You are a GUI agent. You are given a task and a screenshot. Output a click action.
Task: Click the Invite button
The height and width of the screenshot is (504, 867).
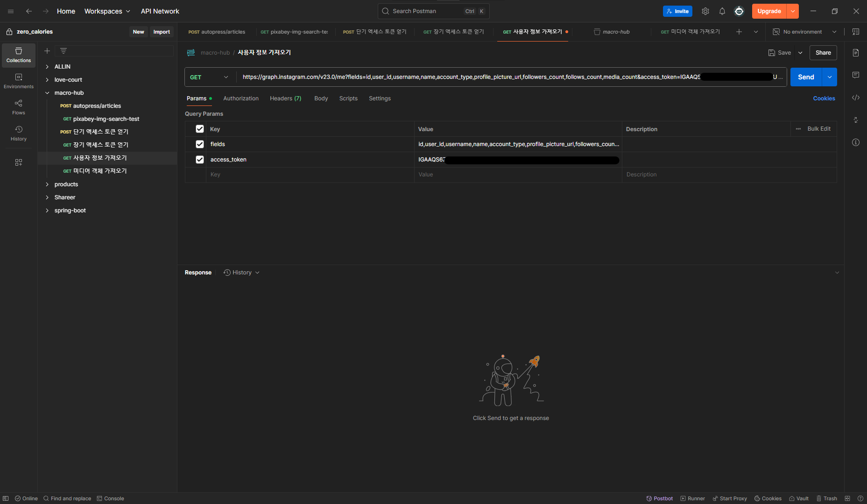coord(677,11)
